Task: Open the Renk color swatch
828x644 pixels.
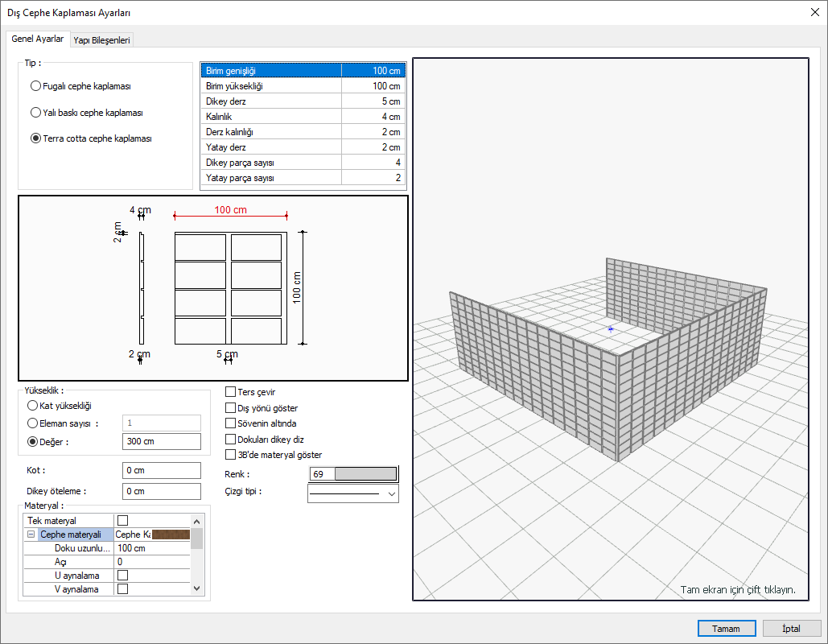Action: [x=365, y=474]
